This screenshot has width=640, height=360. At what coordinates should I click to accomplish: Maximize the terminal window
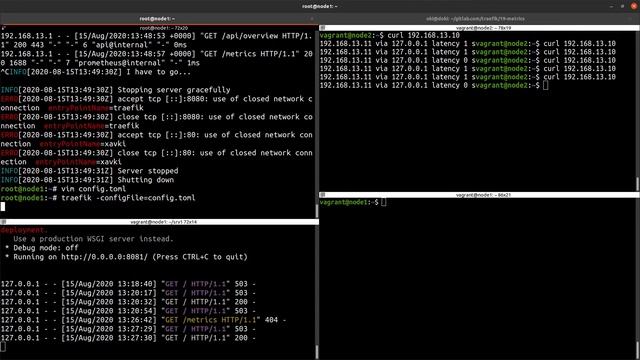[x=622, y=6]
